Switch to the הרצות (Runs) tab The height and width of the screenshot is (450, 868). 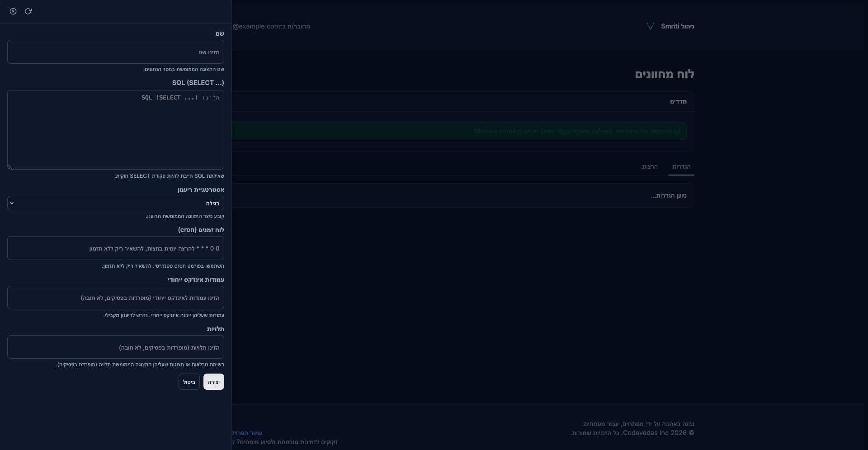click(650, 167)
